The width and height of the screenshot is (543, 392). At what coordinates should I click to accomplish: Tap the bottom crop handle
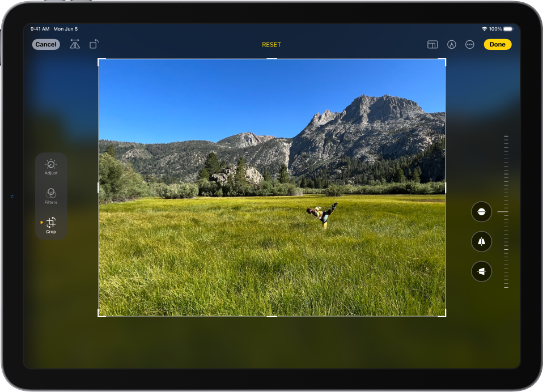coord(271,316)
